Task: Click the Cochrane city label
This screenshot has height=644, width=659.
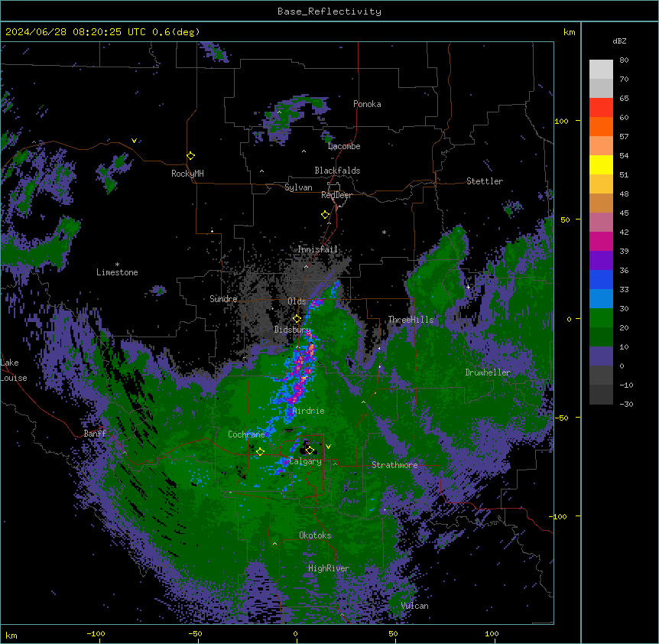Action: pyautogui.click(x=246, y=434)
